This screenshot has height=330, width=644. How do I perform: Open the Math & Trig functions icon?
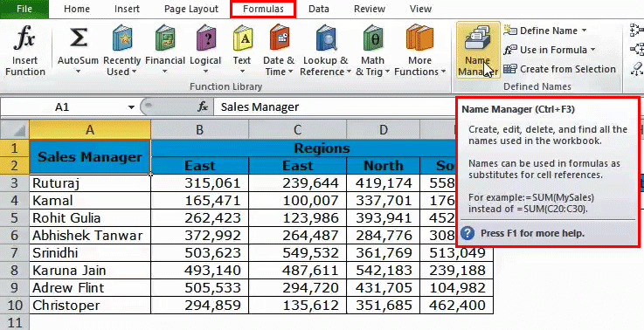pyautogui.click(x=372, y=38)
